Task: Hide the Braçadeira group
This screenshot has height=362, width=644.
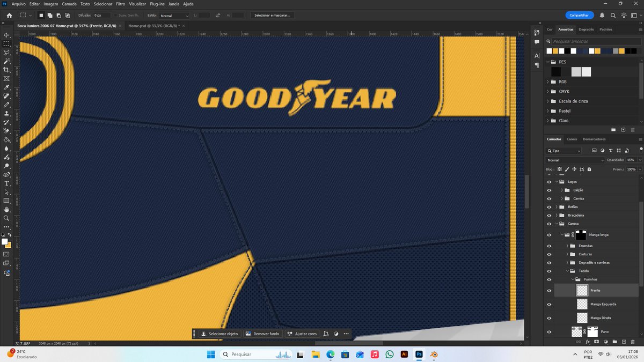Action: point(548,215)
